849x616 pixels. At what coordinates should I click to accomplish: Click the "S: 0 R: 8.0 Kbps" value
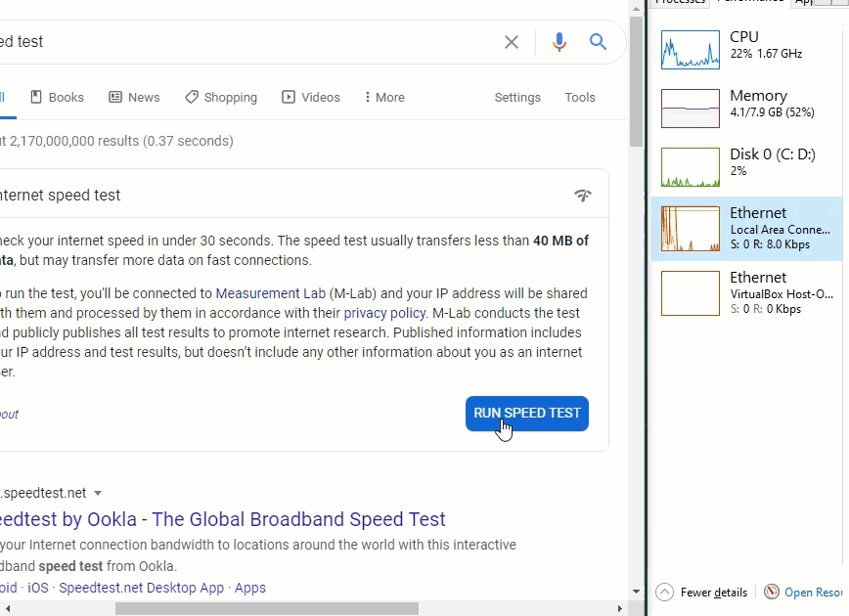770,244
